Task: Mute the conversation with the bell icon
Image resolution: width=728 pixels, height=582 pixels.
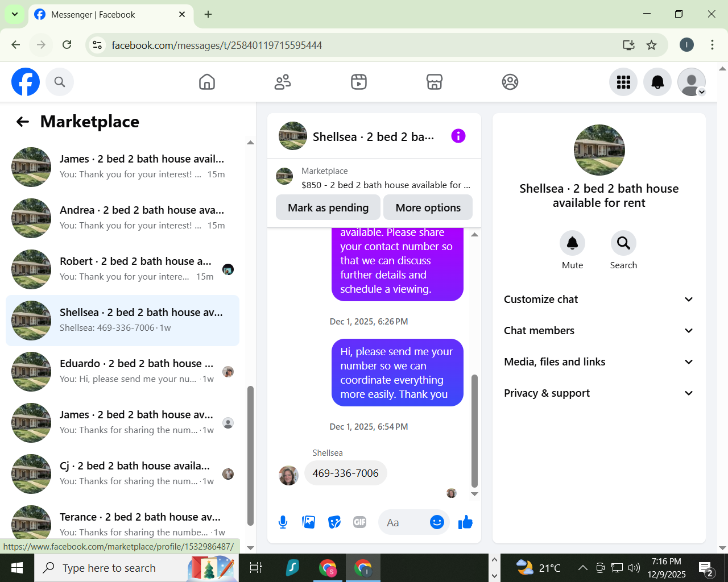Action: [x=572, y=243]
